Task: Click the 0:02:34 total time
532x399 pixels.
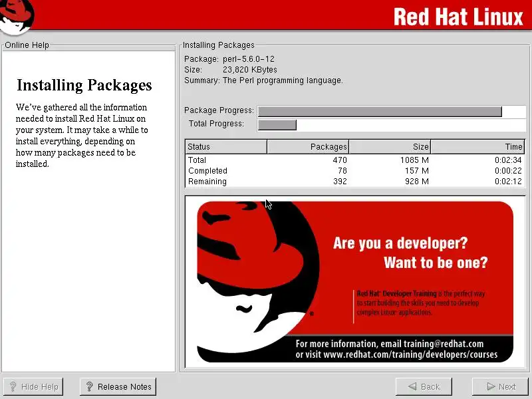Action: pos(508,160)
